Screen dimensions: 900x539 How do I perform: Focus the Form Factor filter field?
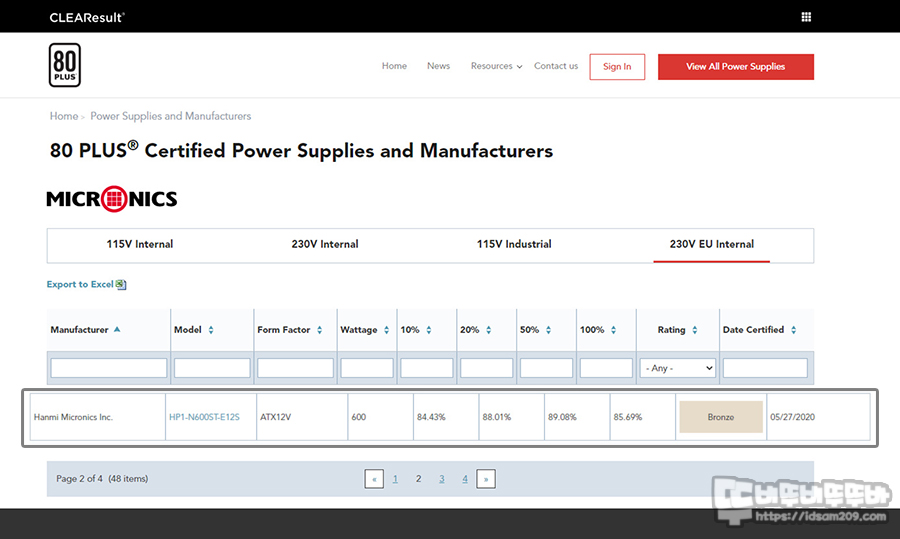coord(295,368)
